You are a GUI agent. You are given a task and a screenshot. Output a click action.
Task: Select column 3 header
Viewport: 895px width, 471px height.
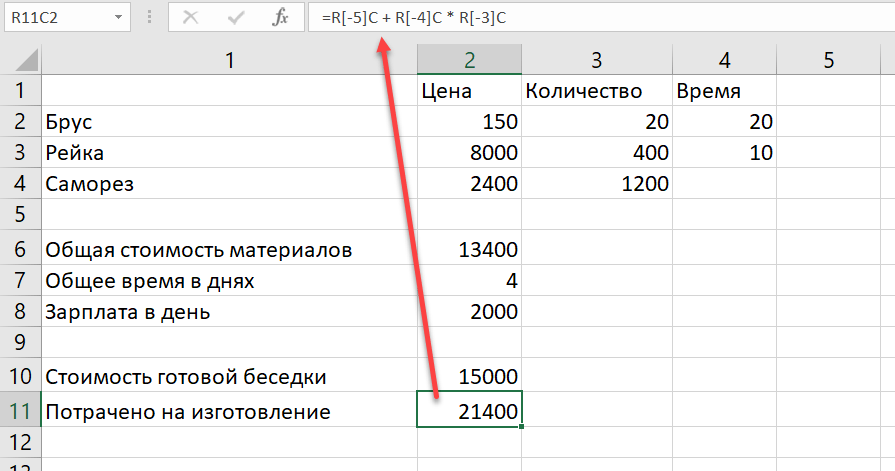point(596,60)
